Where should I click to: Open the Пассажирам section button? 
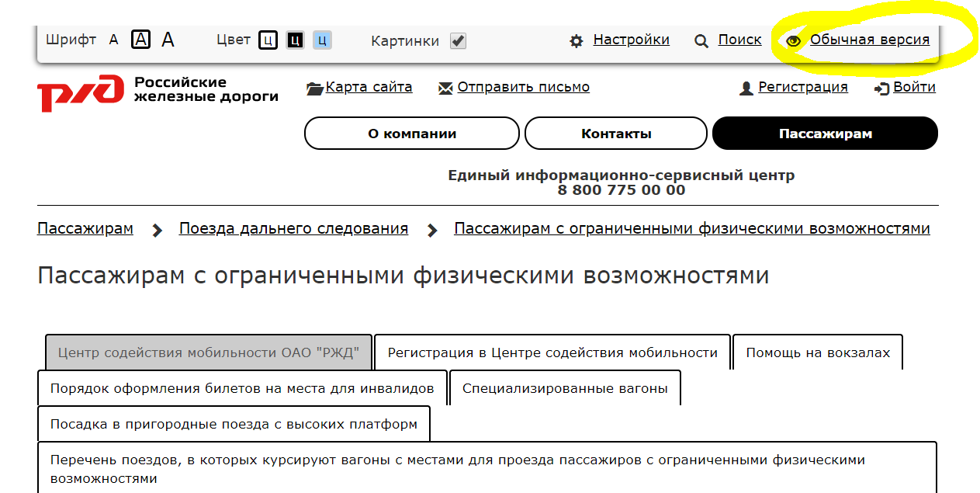[826, 134]
